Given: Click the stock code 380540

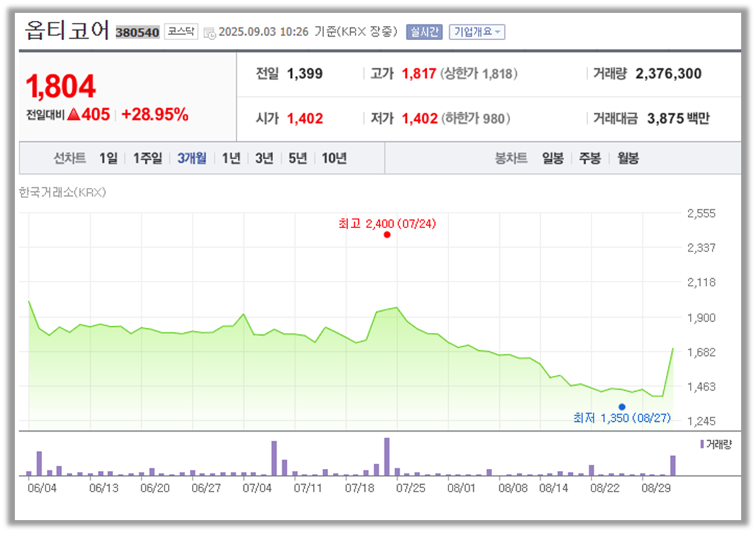Looking at the screenshot, I should (x=138, y=32).
